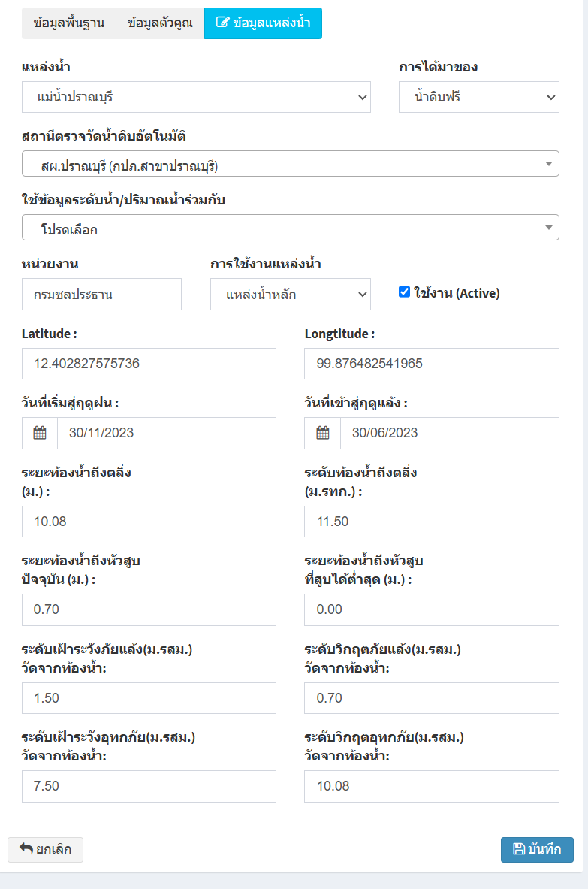Click the save disk icon on บันทึก
Screen dimensions: 588x889
tap(518, 849)
